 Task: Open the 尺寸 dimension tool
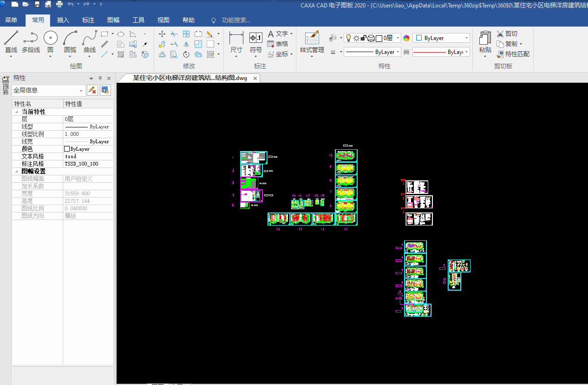236,42
